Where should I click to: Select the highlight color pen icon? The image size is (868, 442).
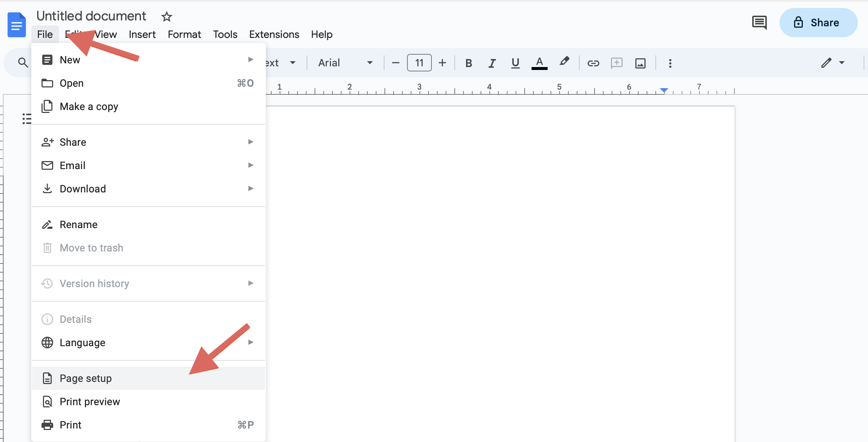tap(564, 62)
